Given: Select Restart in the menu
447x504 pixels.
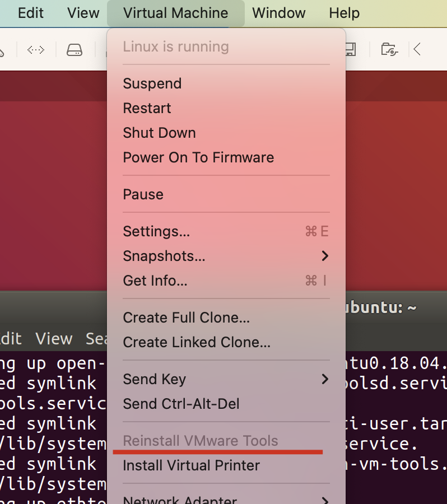Looking at the screenshot, I should pyautogui.click(x=226, y=108).
